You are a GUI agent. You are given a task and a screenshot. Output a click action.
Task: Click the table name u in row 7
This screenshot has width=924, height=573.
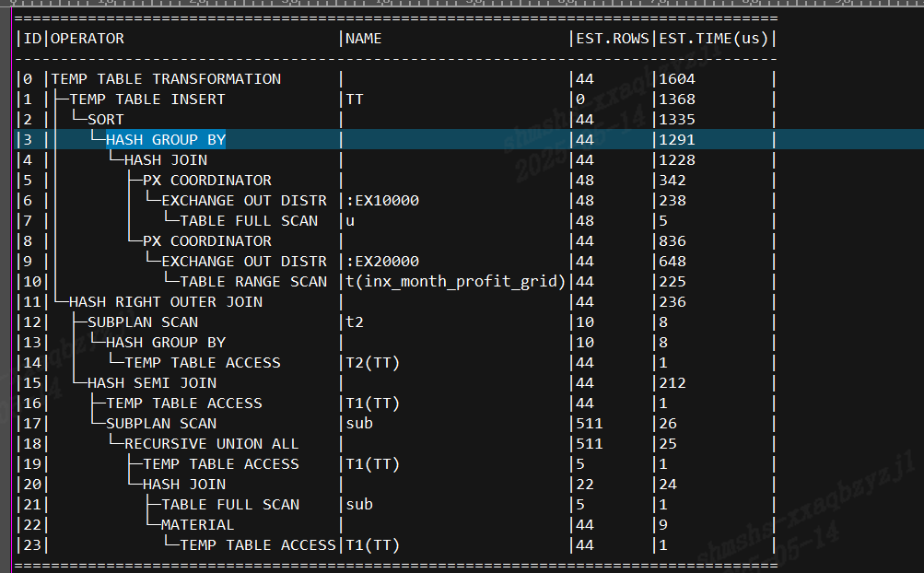pos(350,220)
